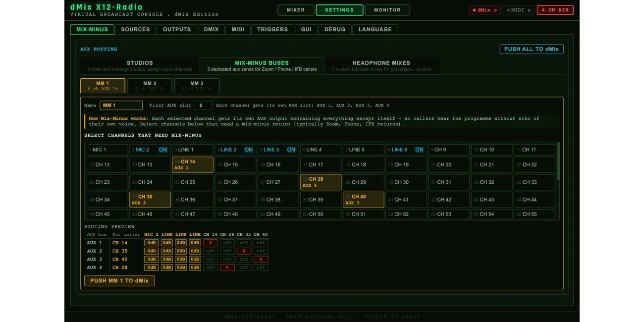This screenshot has width=644, height=322.
Task: Click the 4 ON AIR indicator
Action: (x=555, y=10)
